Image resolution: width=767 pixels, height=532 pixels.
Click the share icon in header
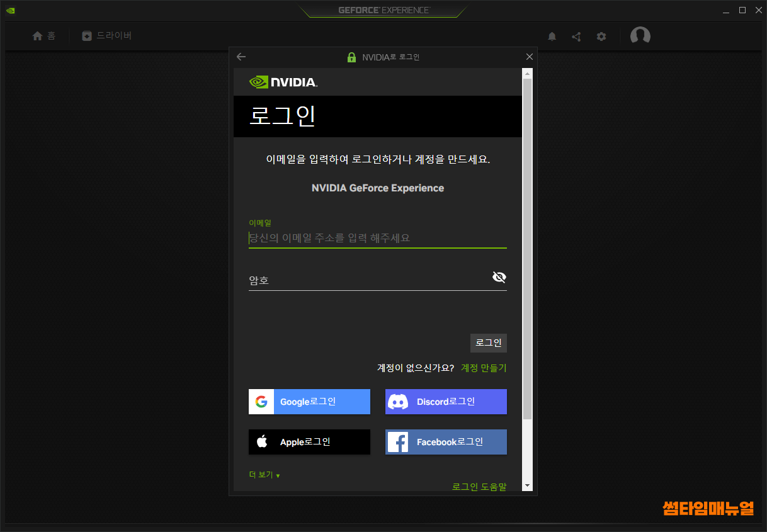(x=576, y=37)
